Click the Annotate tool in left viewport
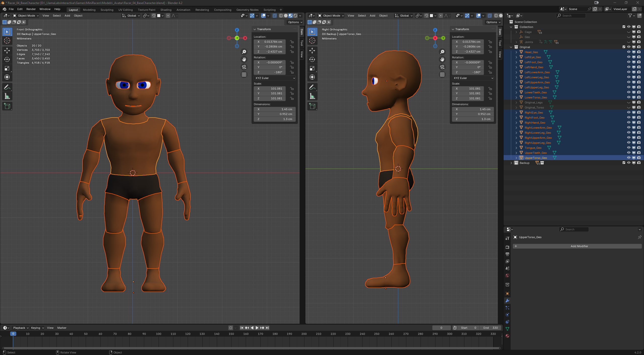This screenshot has height=355, width=644. click(7, 87)
